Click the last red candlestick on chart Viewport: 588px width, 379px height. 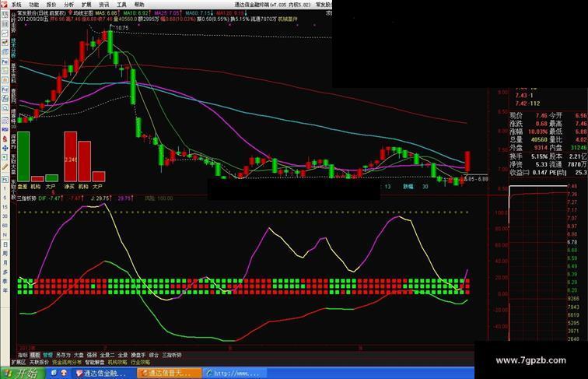pos(467,161)
